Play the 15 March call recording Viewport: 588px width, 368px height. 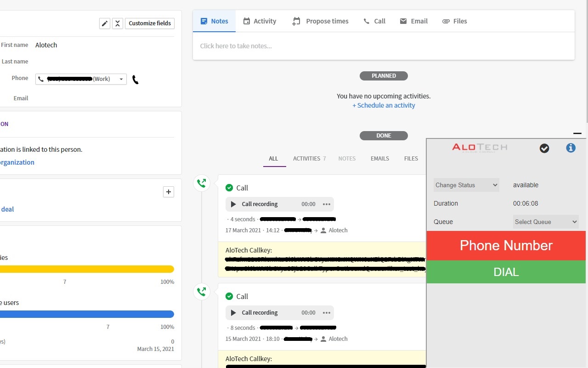[x=233, y=313]
